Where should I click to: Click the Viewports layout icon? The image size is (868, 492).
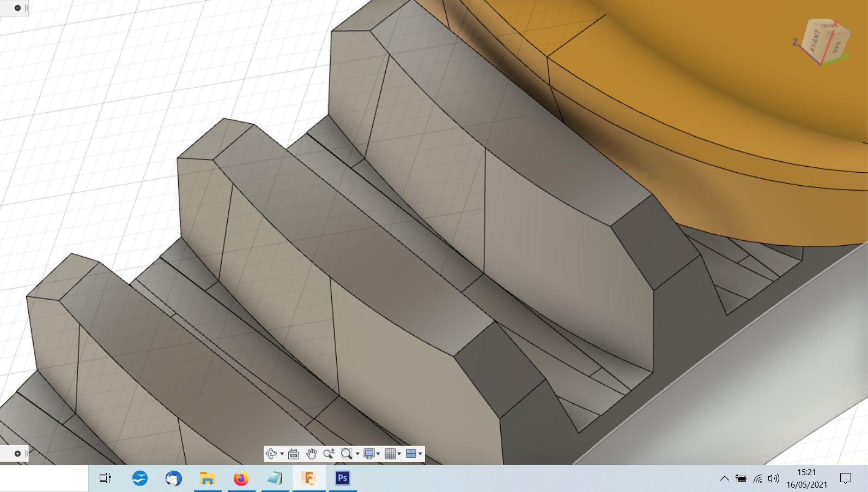coord(411,453)
